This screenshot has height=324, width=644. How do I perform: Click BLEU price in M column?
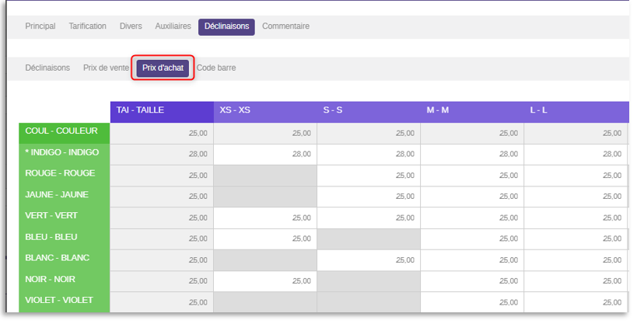tap(472, 239)
